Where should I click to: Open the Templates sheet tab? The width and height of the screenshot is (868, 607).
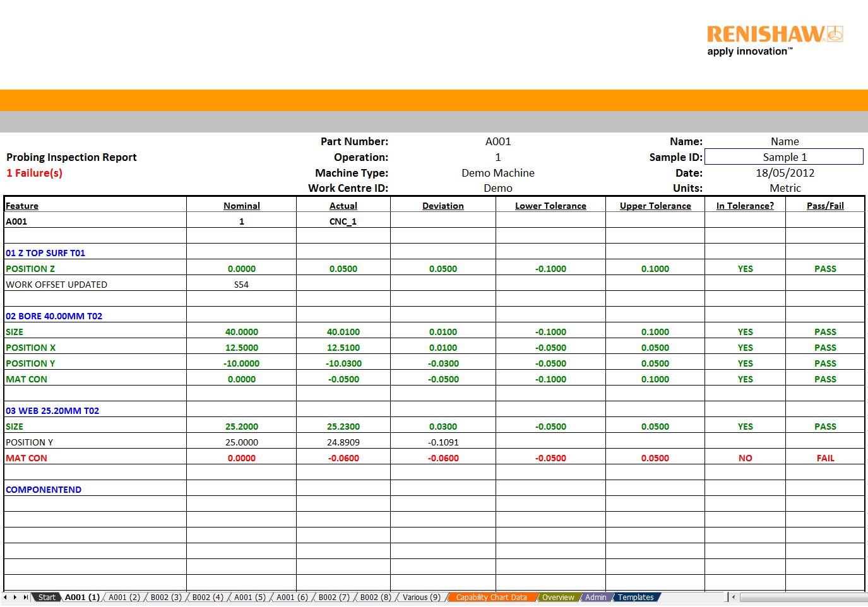636,598
